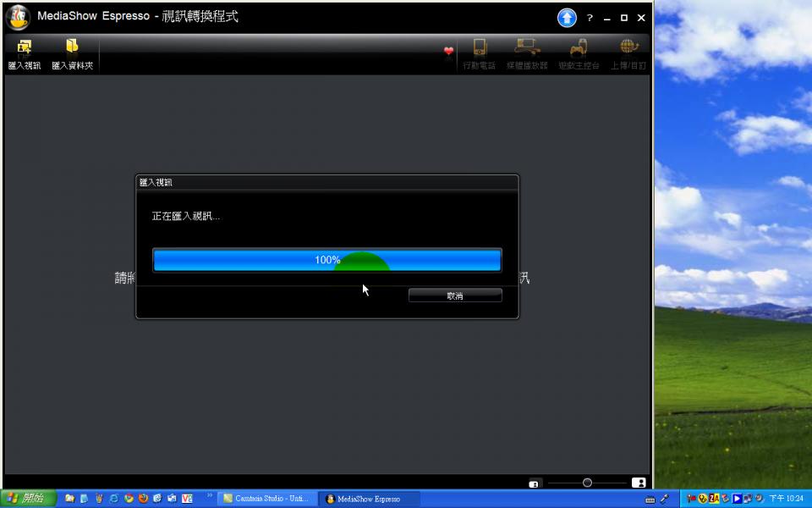The image size is (812, 508).
Task: Launch Google Chrome from quick launch
Action: pos(129,499)
